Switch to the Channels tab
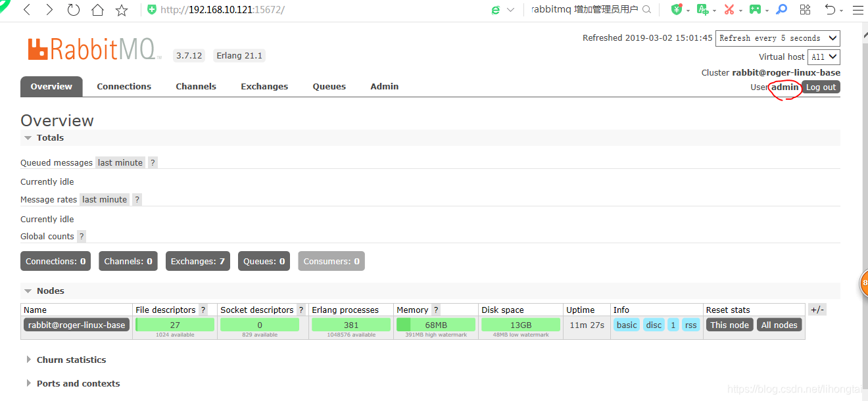Viewport: 868px width, 401px height. (196, 87)
